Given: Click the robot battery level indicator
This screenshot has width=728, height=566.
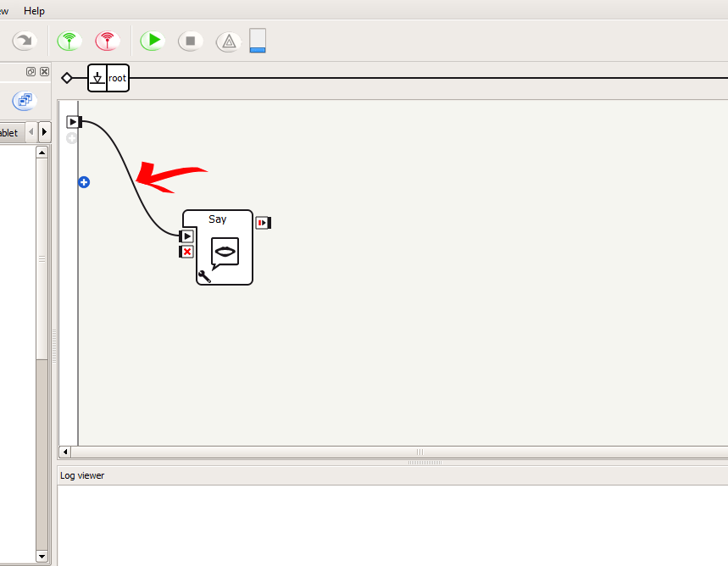Looking at the screenshot, I should pyautogui.click(x=258, y=41).
